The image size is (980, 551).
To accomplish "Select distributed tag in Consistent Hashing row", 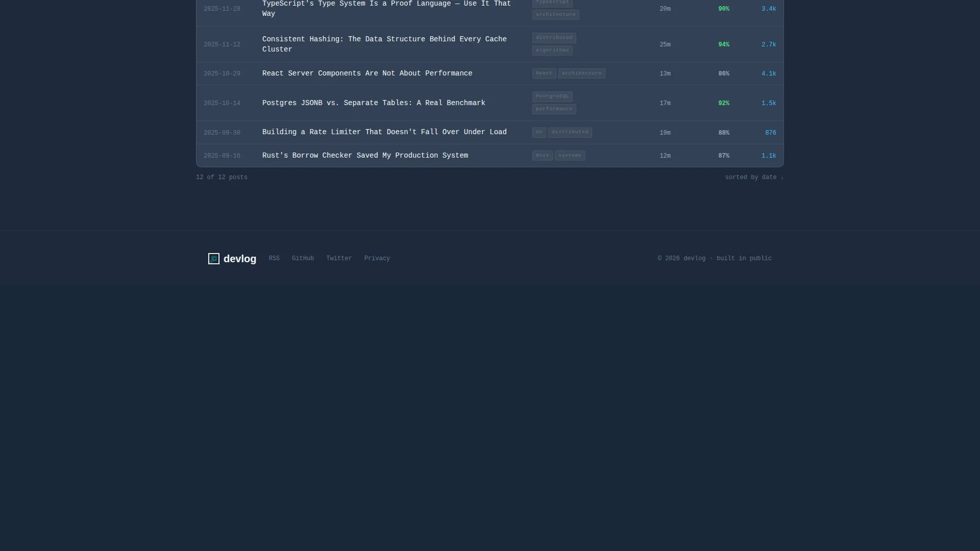I will [x=554, y=38].
